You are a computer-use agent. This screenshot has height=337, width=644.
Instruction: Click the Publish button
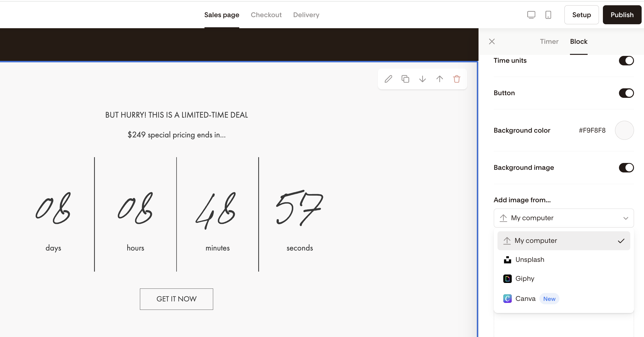coord(622,15)
